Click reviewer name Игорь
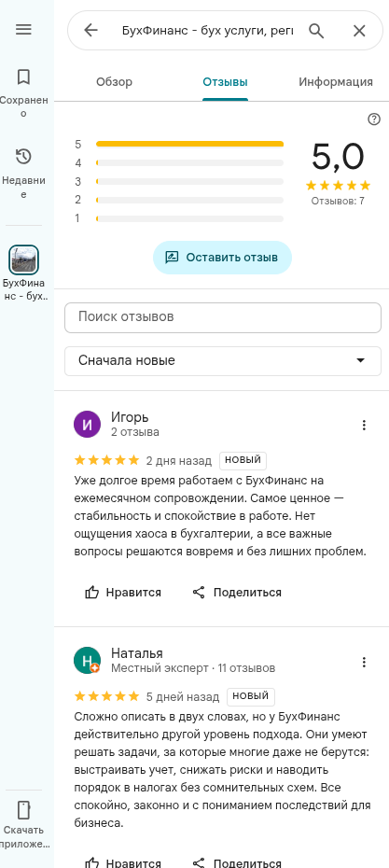 [x=130, y=417]
